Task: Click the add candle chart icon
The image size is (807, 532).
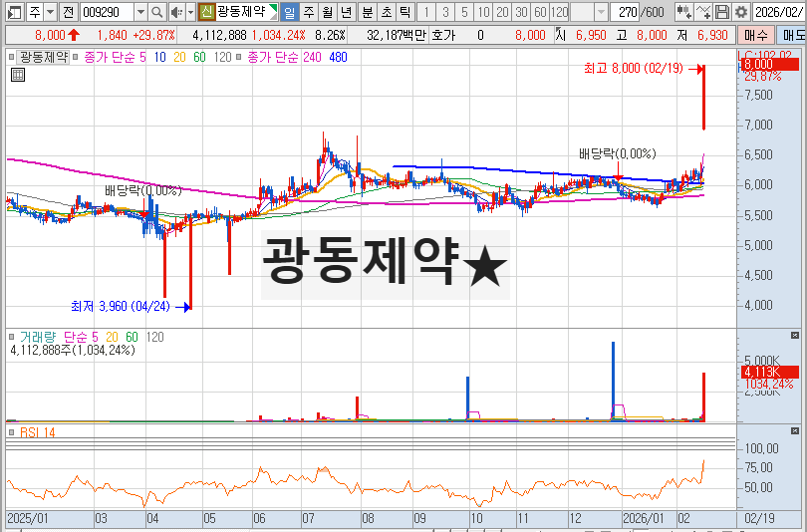Action: click(x=684, y=12)
